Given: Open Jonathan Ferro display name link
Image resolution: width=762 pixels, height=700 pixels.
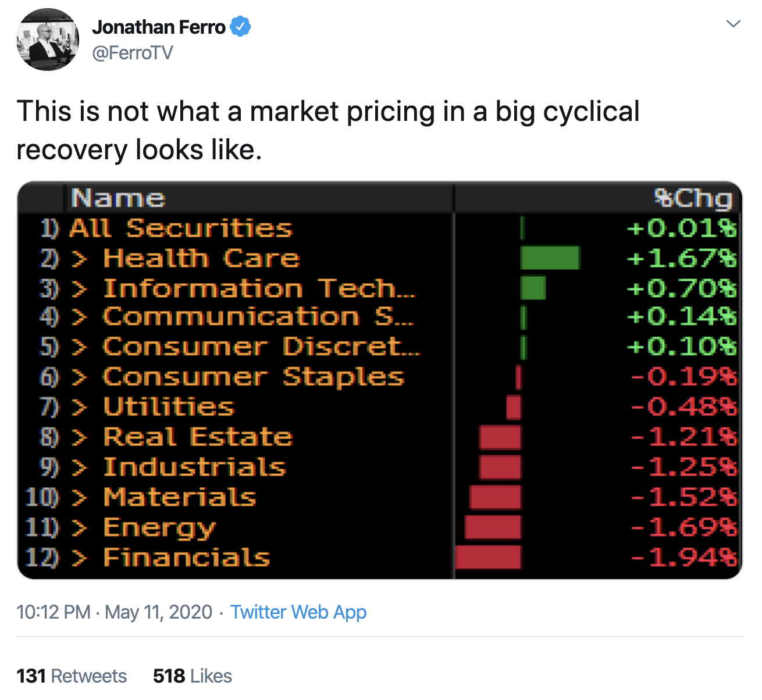Looking at the screenshot, I should (158, 27).
